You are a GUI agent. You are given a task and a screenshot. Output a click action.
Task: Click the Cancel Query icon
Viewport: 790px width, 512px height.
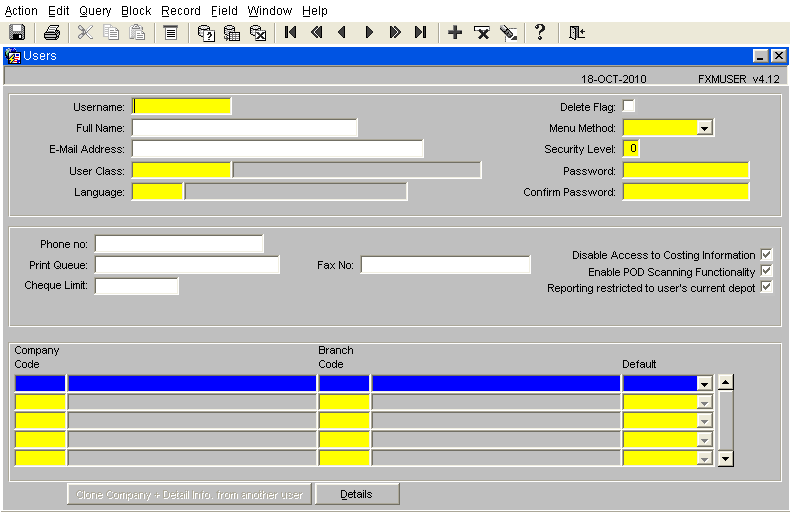[258, 33]
